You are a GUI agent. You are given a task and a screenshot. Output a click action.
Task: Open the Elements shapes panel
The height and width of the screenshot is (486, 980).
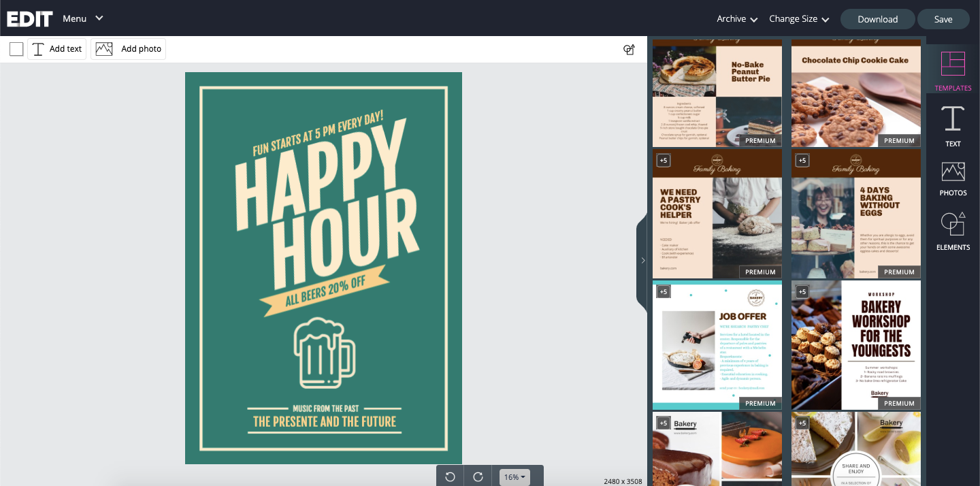(953, 230)
